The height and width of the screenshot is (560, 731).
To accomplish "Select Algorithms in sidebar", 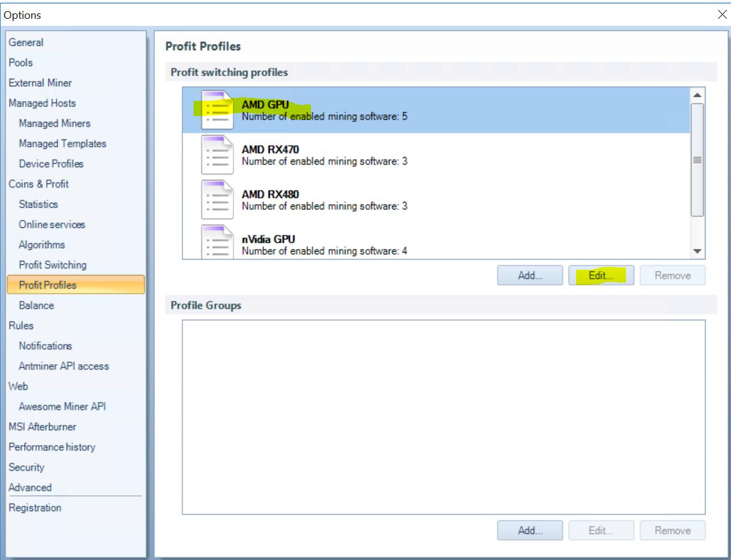I will (x=42, y=245).
